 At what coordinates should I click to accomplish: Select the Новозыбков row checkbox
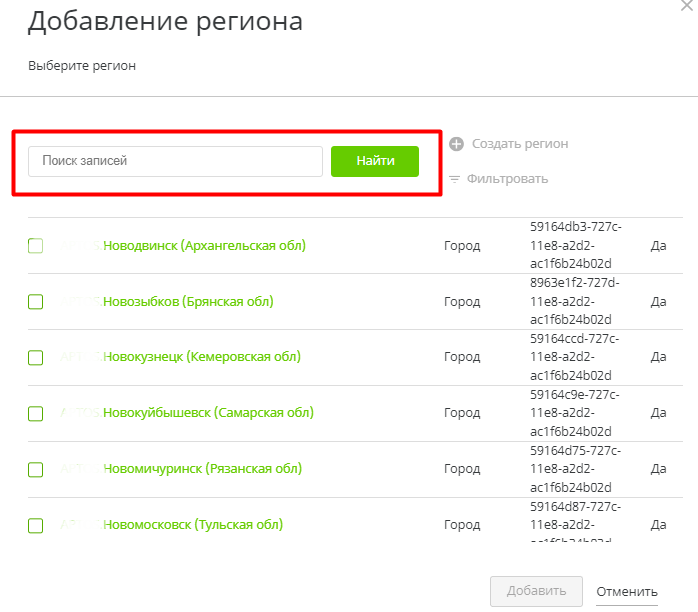coord(36,302)
